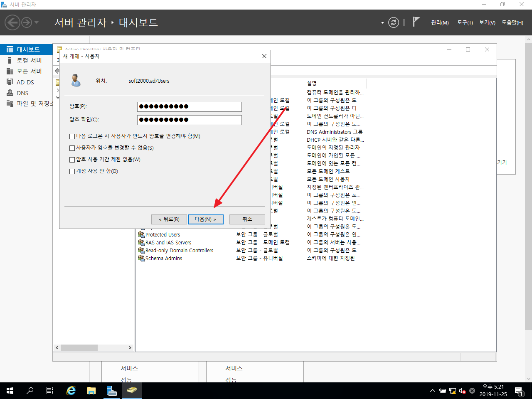Check the must-change-password-at-next-logon box
The image size is (532, 399).
72,136
